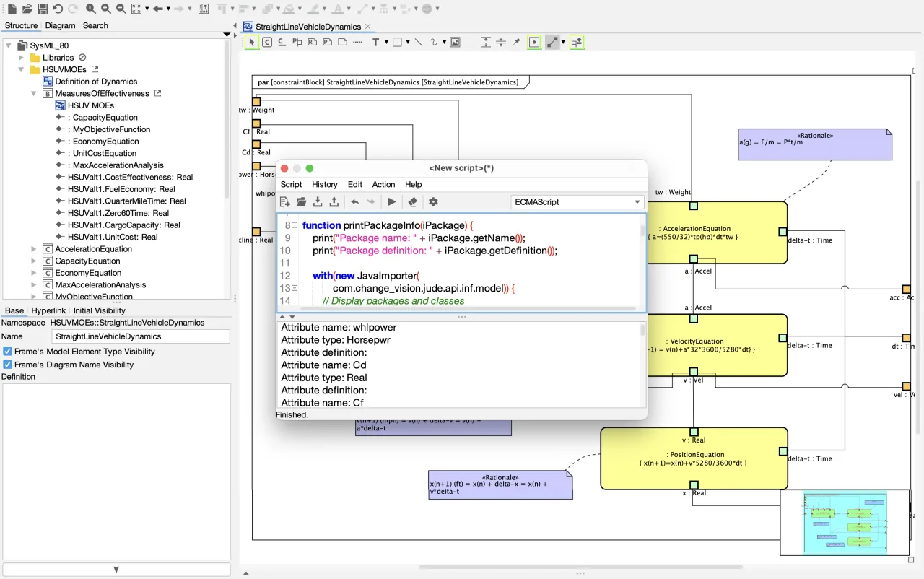Screen dimensions: 924x579
Task: Open the Initial Visibility tab
Action: click(100, 310)
